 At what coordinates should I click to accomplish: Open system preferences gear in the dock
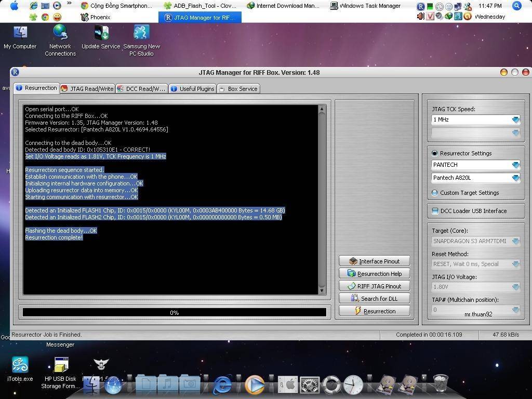click(x=310, y=385)
